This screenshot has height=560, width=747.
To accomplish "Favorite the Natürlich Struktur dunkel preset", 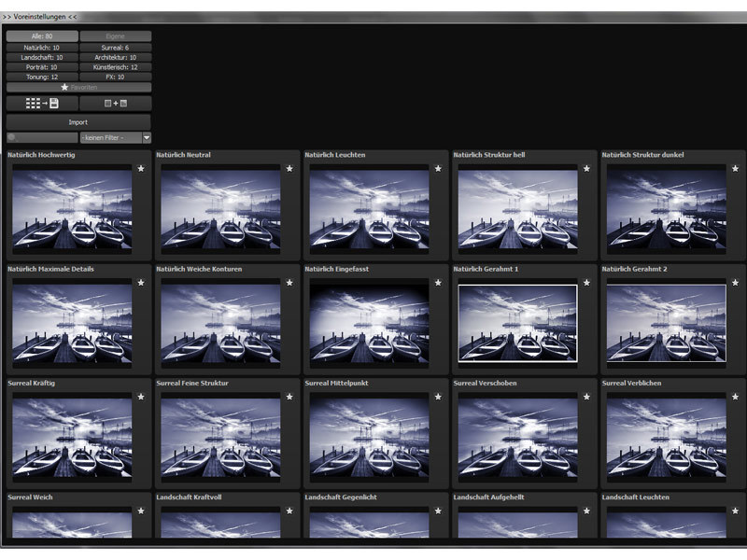I will click(736, 169).
